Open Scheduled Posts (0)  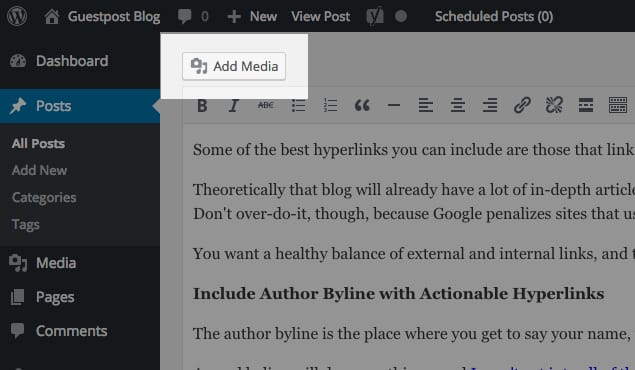coord(494,17)
